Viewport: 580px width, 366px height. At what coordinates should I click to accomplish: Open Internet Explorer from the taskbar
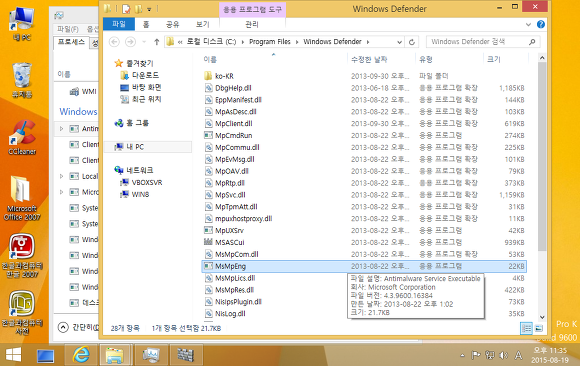tap(81, 355)
